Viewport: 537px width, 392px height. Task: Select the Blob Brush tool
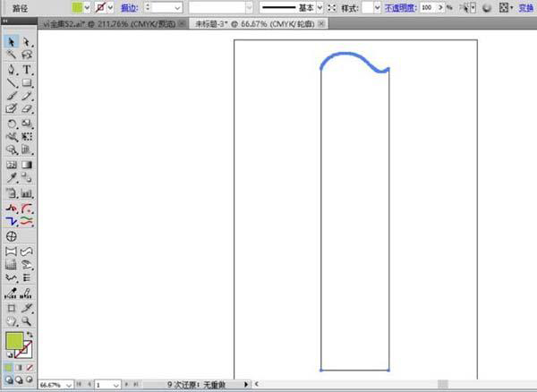point(12,108)
